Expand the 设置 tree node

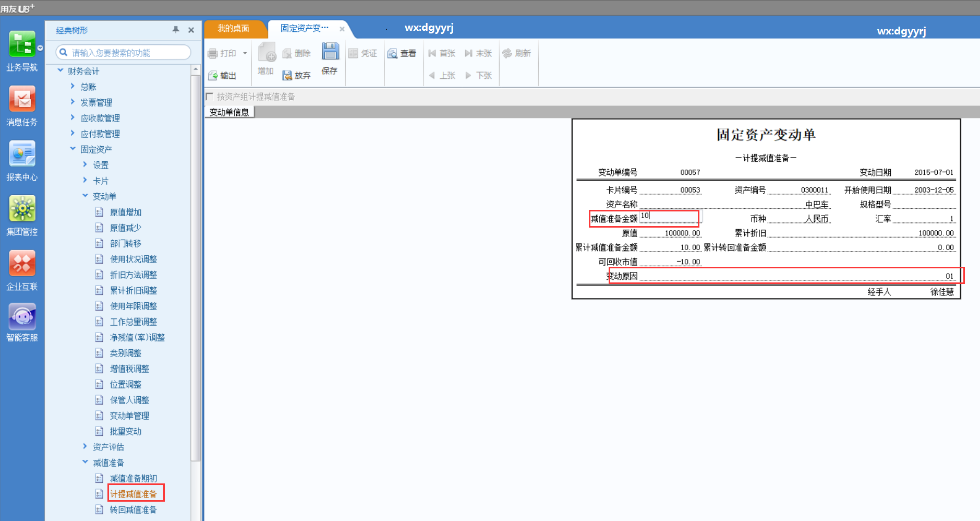pos(85,164)
